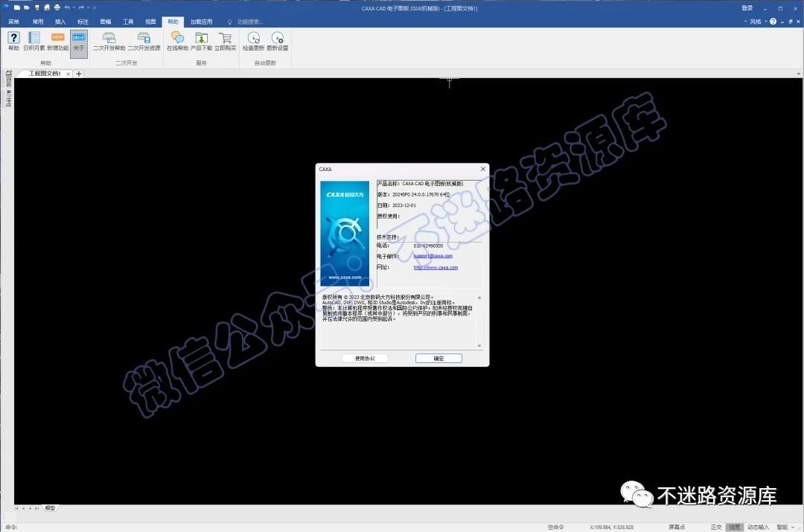The width and height of the screenshot is (804, 532).
Task: Toggle 线宽 lineweight display in status bar
Action: click(734, 527)
